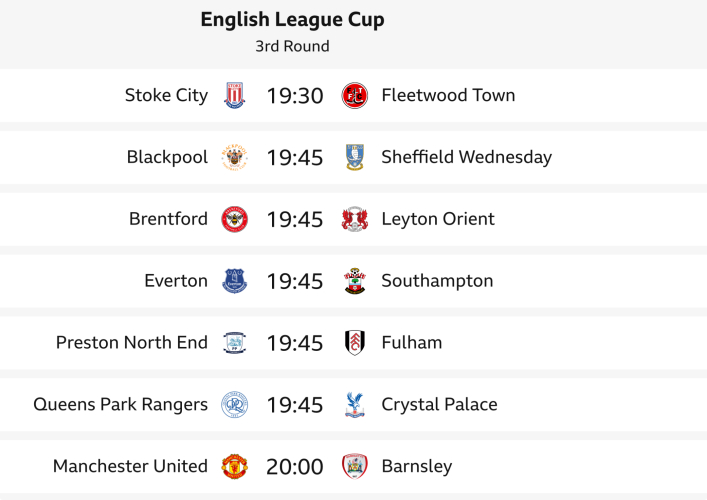707x500 pixels.
Task: Click the Sheffield Wednesday owl badge
Action: click(x=355, y=157)
